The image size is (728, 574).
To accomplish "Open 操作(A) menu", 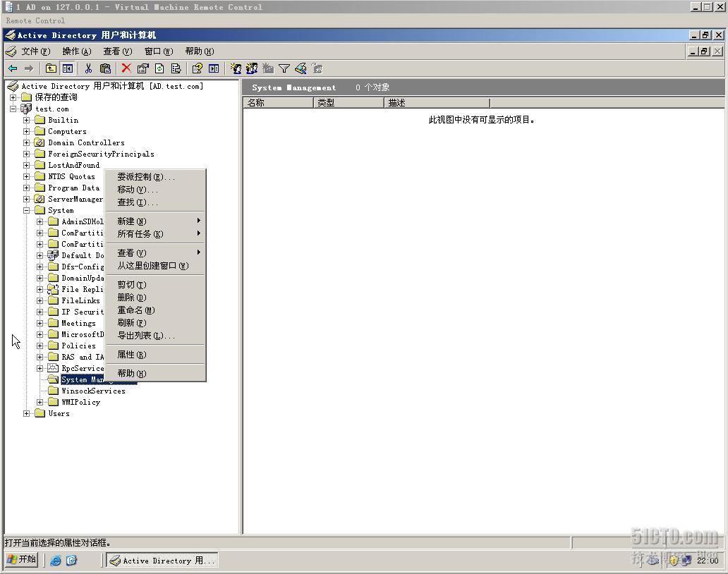I will [x=77, y=51].
